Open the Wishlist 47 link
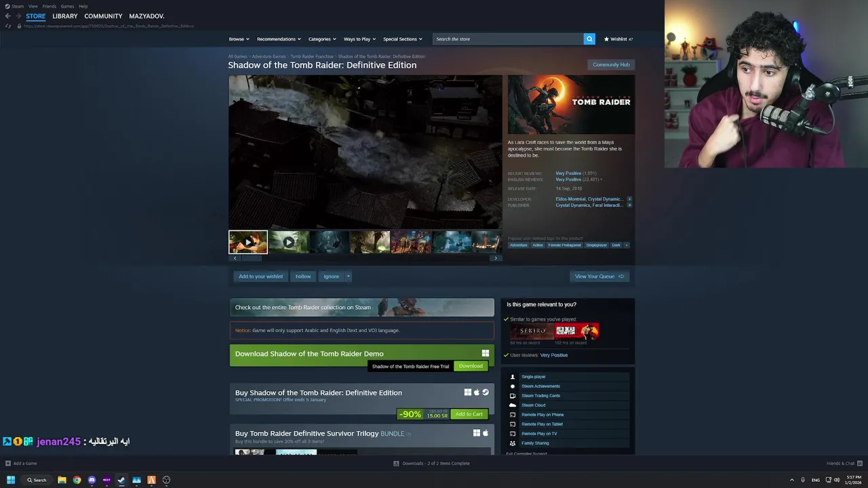Screen dimensions: 868x488 (618, 39)
